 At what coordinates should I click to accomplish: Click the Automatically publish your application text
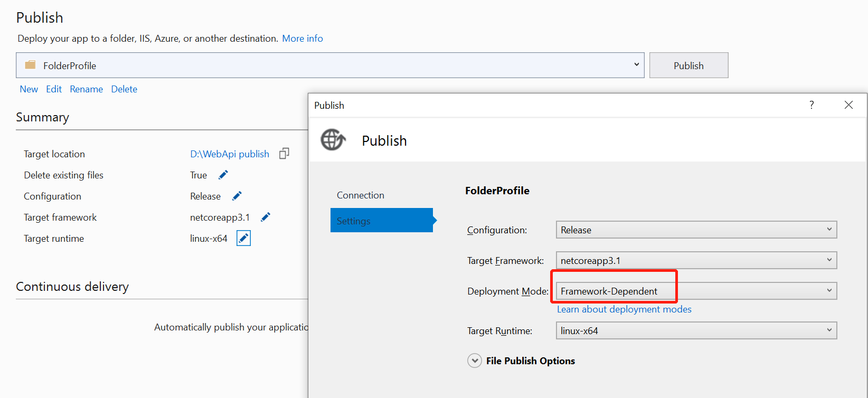click(231, 327)
